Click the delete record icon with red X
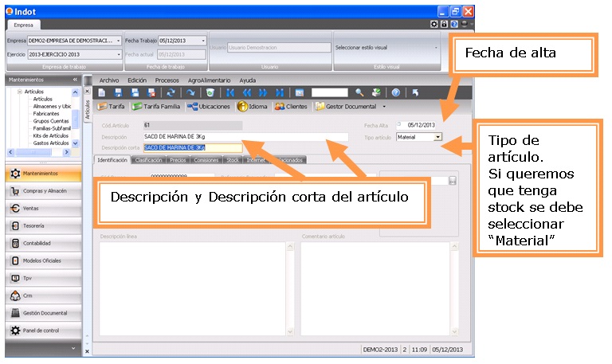Screen dimensions: 612x364 151,93
